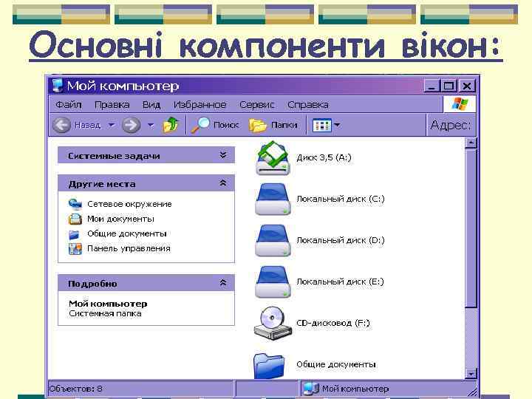Click the Назад back arrow icon
Image resolution: width=532 pixels, height=399 pixels.
pyautogui.click(x=61, y=125)
